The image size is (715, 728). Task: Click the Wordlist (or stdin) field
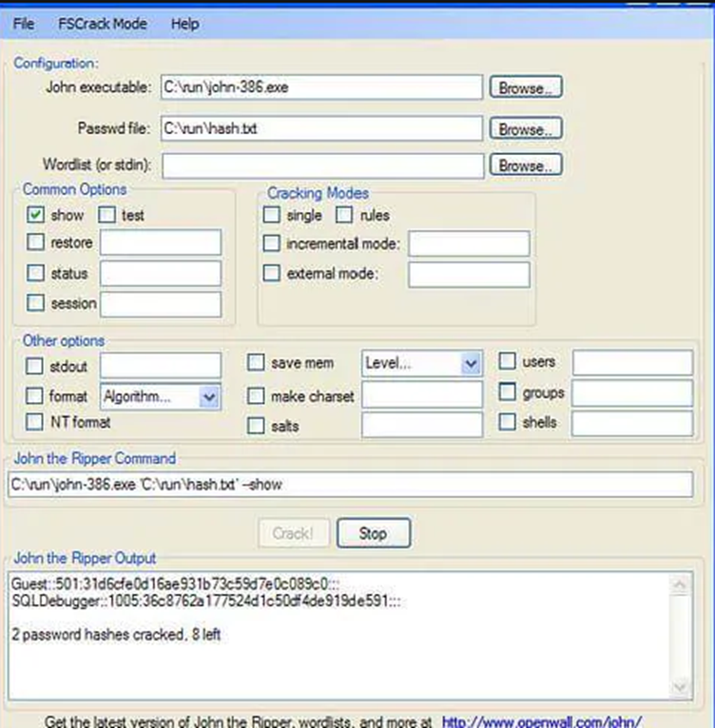[323, 165]
